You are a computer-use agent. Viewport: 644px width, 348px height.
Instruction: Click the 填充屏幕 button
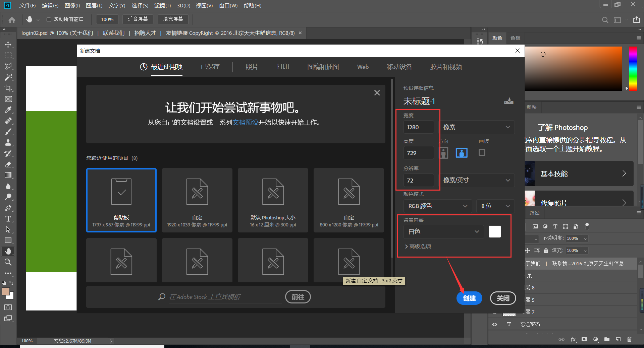(173, 19)
